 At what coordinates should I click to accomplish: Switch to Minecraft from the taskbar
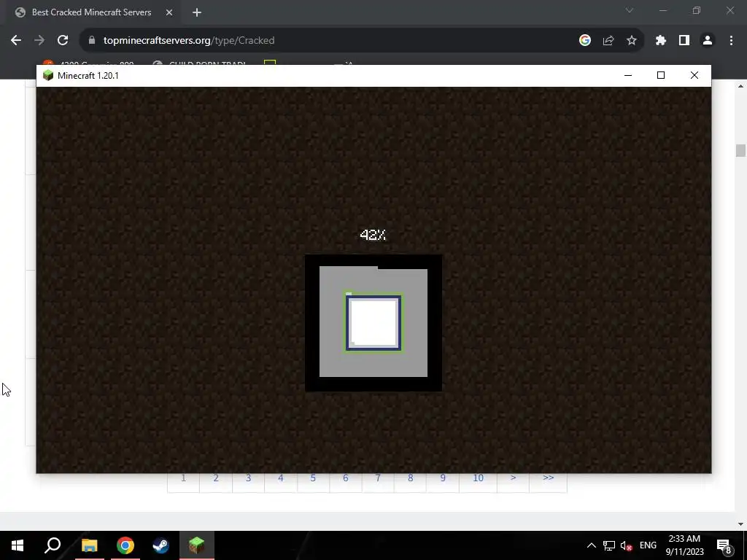coord(197,545)
